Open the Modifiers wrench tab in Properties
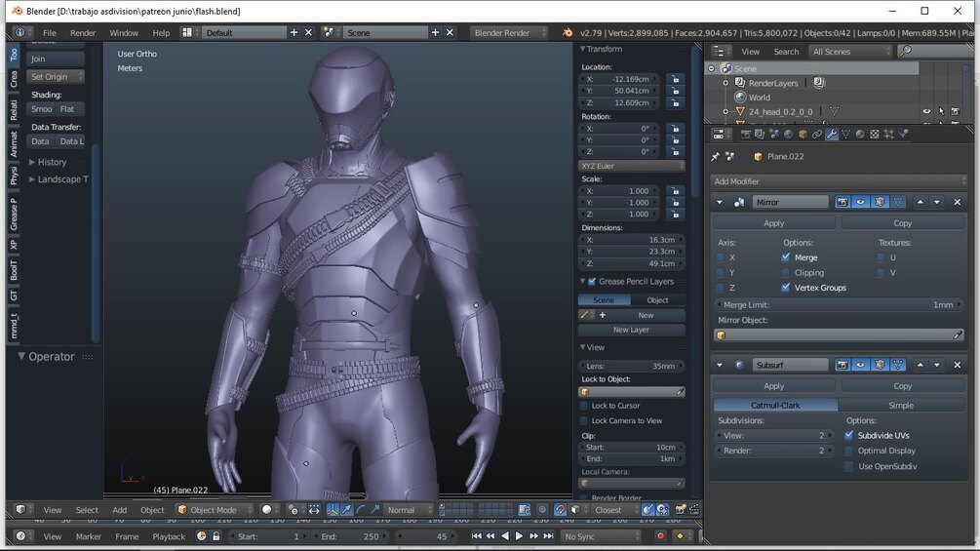Viewport: 980px width, 551px height. pos(831,135)
